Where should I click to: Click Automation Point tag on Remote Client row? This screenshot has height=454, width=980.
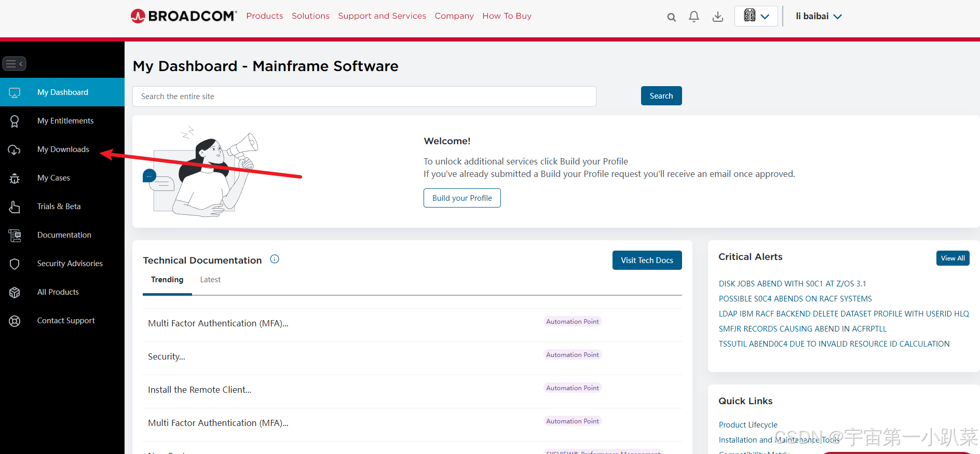point(573,388)
